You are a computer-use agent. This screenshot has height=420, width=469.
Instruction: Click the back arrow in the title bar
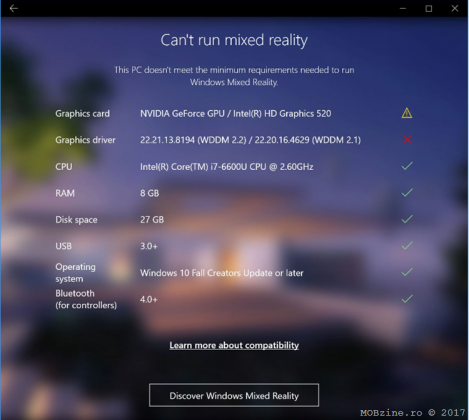click(x=14, y=8)
